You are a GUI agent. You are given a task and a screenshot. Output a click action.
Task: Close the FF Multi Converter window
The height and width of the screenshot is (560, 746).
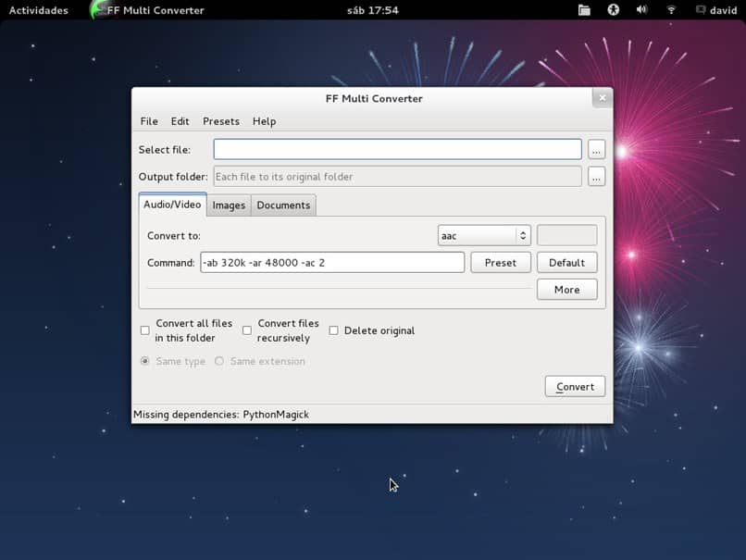click(x=603, y=97)
